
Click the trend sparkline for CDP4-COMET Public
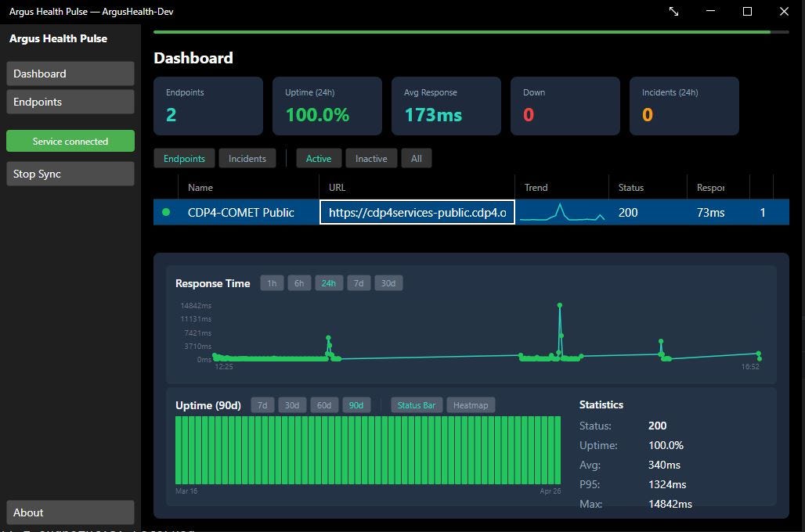[x=561, y=212]
